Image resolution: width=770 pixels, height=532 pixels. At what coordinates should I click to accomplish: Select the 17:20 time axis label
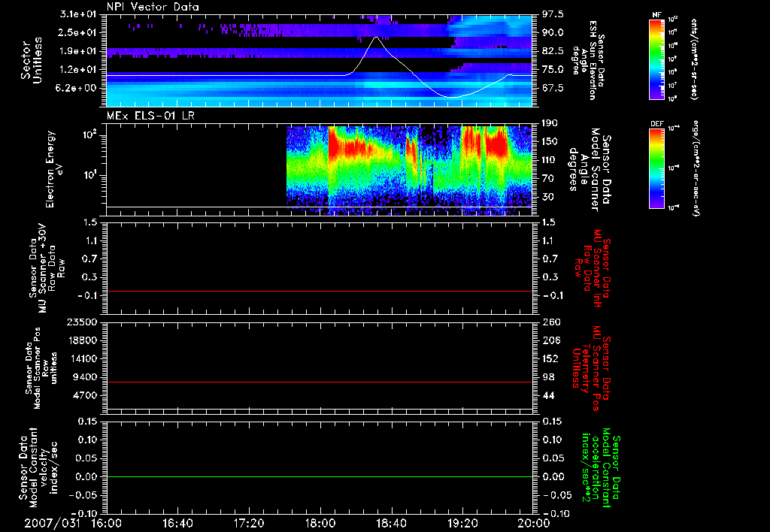tap(249, 523)
